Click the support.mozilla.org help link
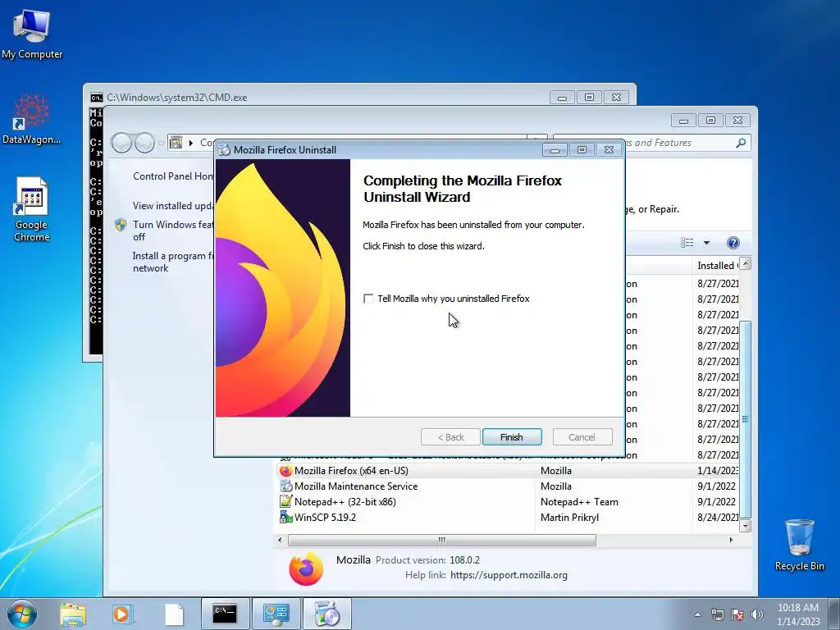The width and height of the screenshot is (840, 630). point(509,575)
